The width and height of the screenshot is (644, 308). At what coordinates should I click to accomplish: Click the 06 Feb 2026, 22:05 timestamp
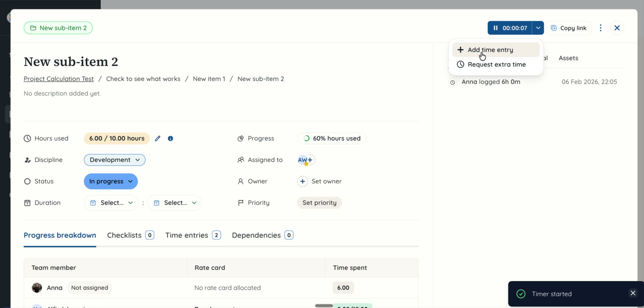(589, 82)
